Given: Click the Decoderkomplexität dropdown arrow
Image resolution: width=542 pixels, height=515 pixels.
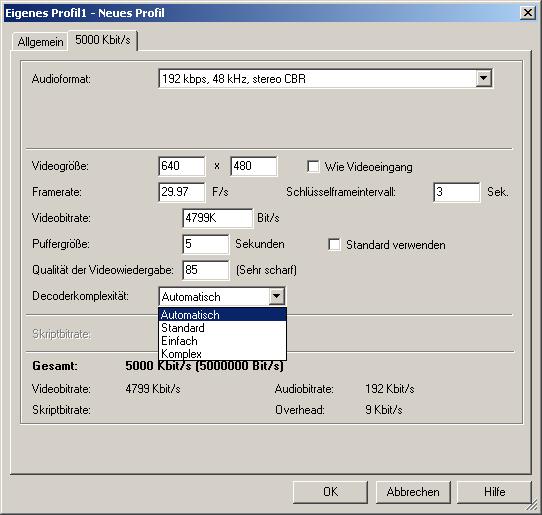Looking at the screenshot, I should (277, 296).
